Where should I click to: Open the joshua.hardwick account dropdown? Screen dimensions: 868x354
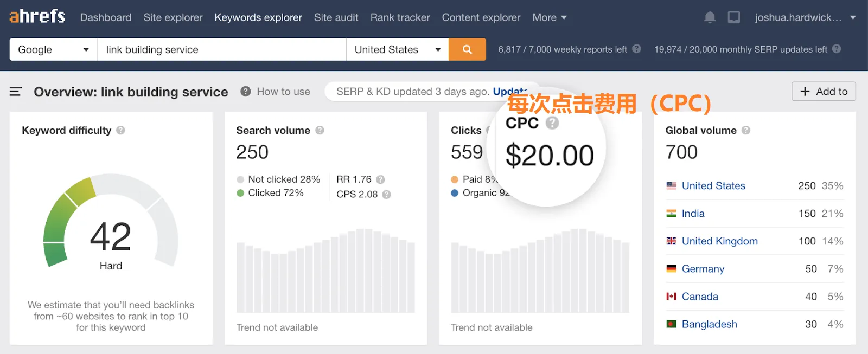pos(805,17)
